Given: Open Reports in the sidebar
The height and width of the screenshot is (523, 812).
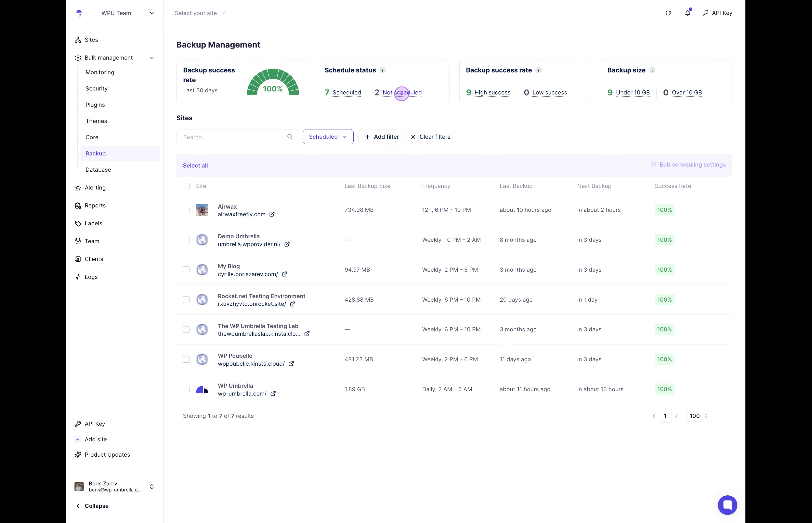Looking at the screenshot, I should [x=95, y=206].
